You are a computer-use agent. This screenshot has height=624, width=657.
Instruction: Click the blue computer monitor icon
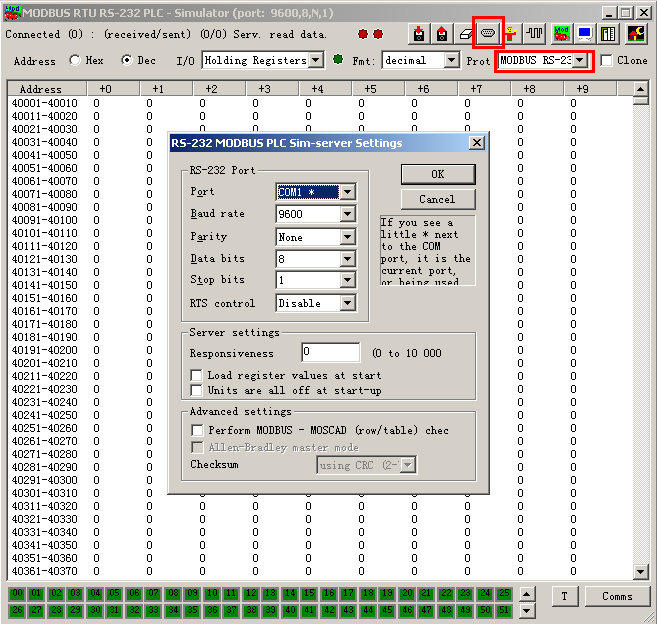[x=585, y=34]
